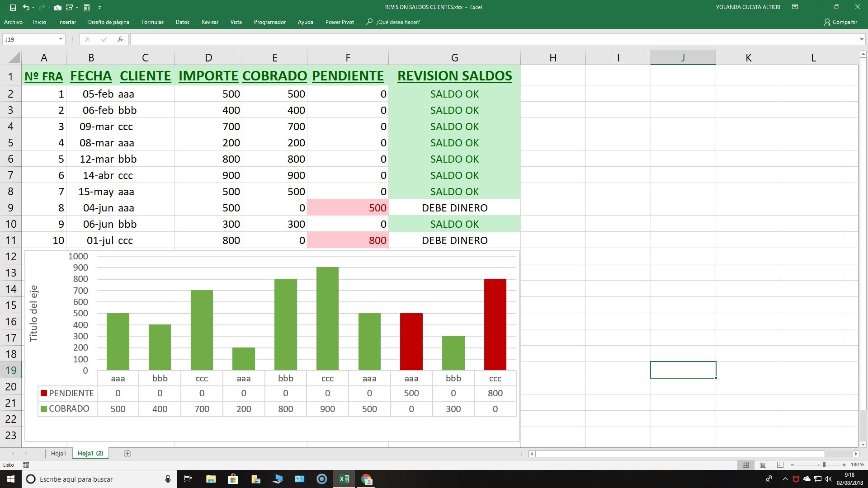Click the YOLANDA CUESTA ALTIERI account name
868x488 pixels.
[748, 7]
